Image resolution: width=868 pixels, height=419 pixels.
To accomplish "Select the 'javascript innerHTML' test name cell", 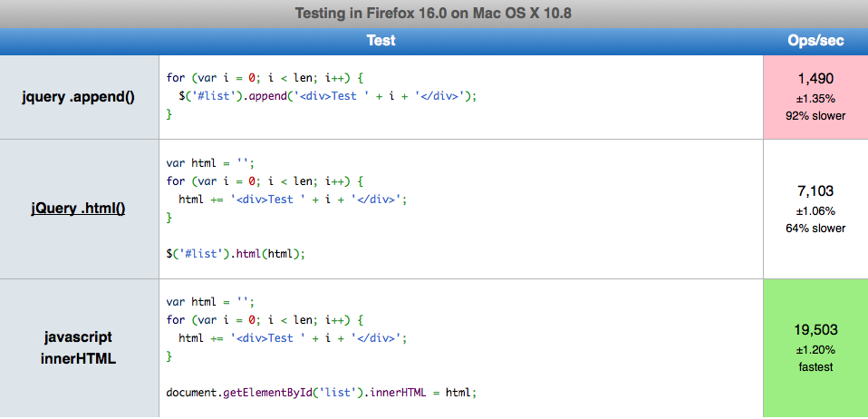I will [79, 348].
